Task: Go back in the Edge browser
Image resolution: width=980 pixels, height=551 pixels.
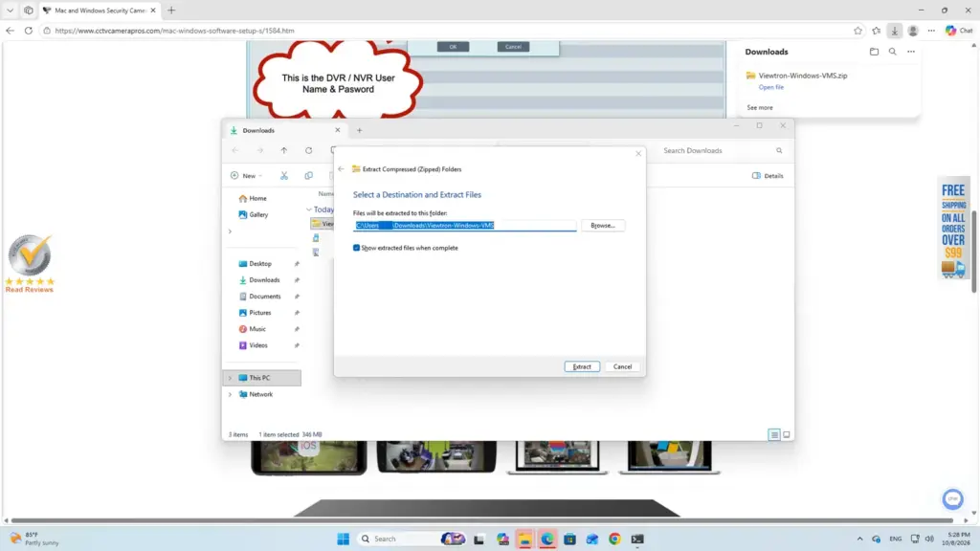Action: click(x=10, y=31)
